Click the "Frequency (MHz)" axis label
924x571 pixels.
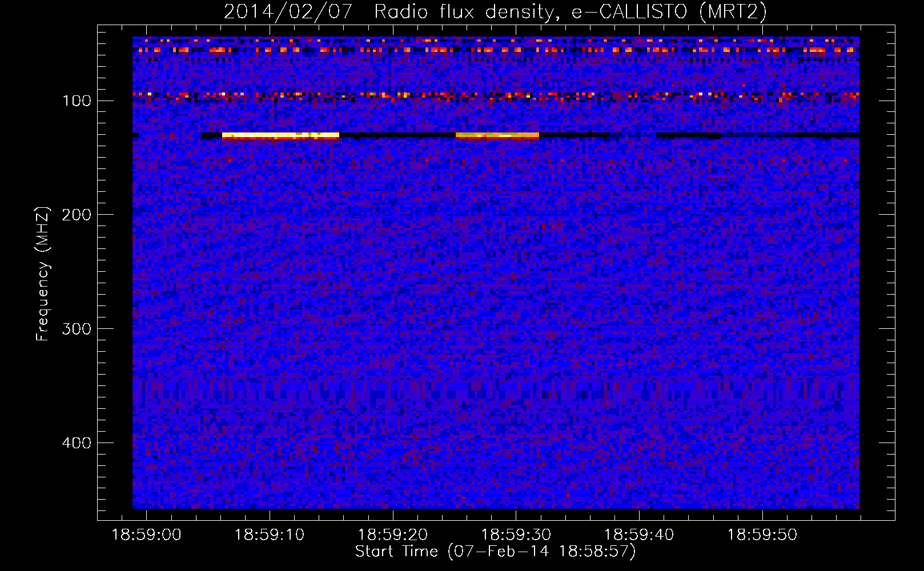43,274
